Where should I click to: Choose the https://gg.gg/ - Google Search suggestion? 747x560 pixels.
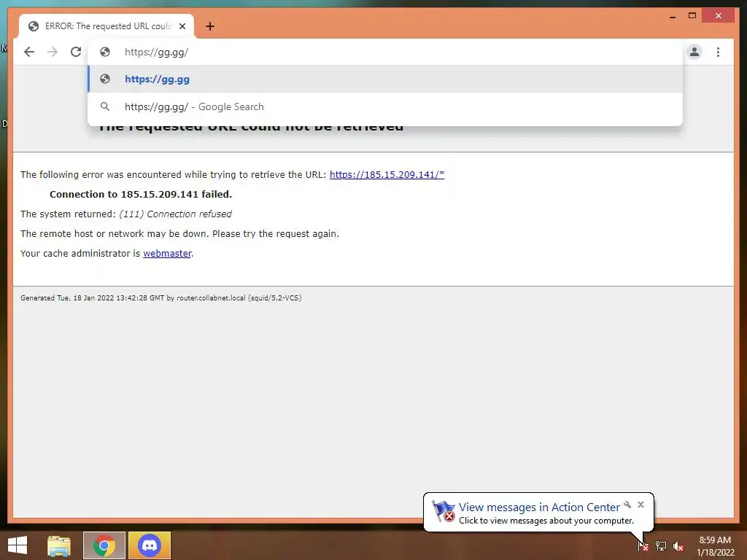pyautogui.click(x=385, y=106)
